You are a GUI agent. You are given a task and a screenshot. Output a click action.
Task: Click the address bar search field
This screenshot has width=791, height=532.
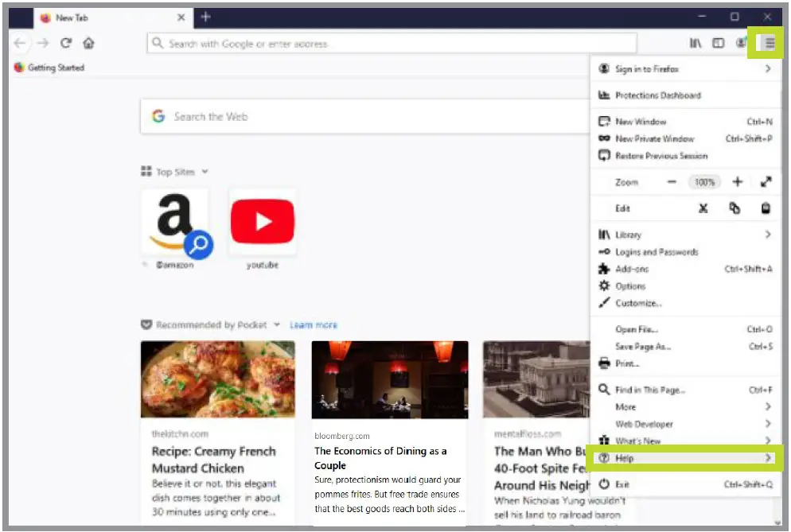click(x=392, y=44)
